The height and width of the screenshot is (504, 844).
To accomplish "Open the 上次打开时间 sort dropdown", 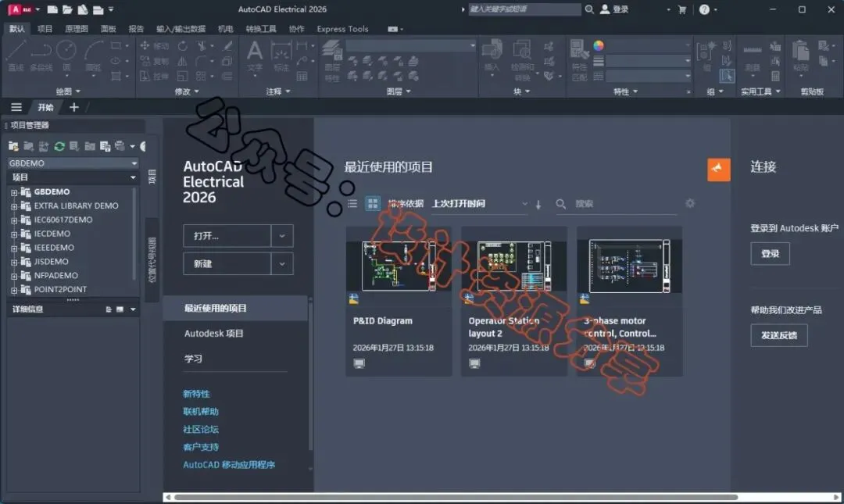I will (480, 203).
